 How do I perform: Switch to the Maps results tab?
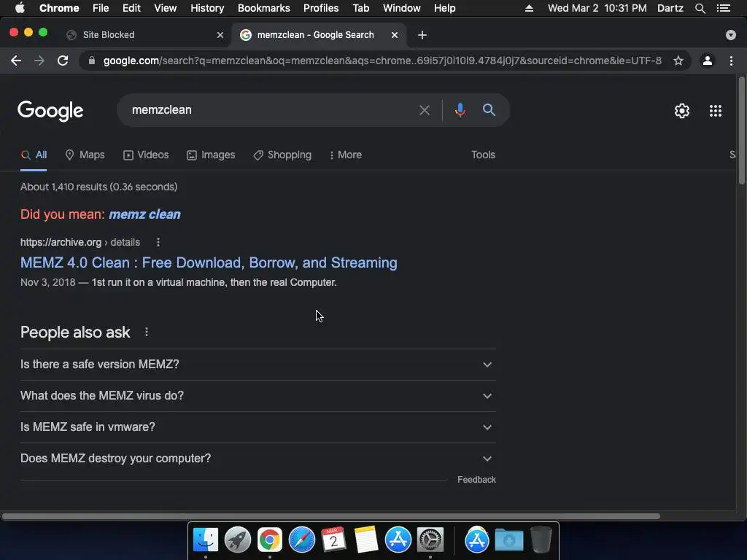[x=85, y=155]
